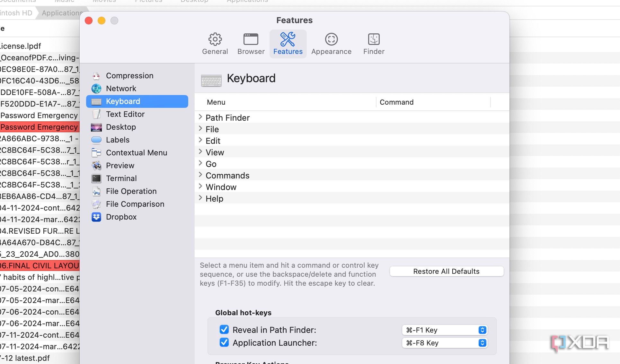The height and width of the screenshot is (364, 620).
Task: Select License.lpdf in background file list
Action: pos(40,46)
